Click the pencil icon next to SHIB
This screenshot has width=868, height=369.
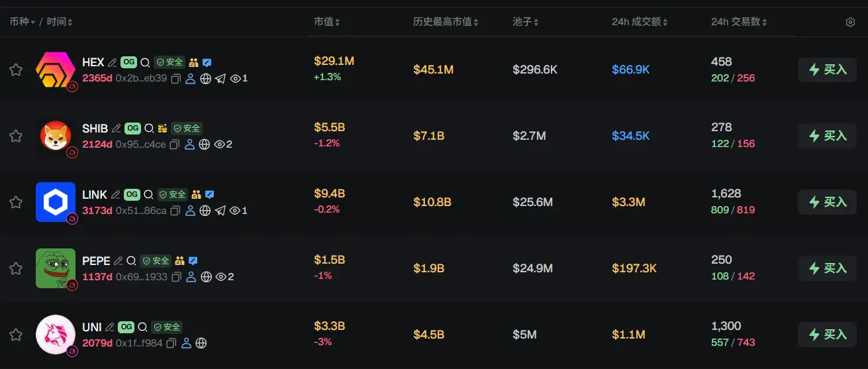point(117,129)
